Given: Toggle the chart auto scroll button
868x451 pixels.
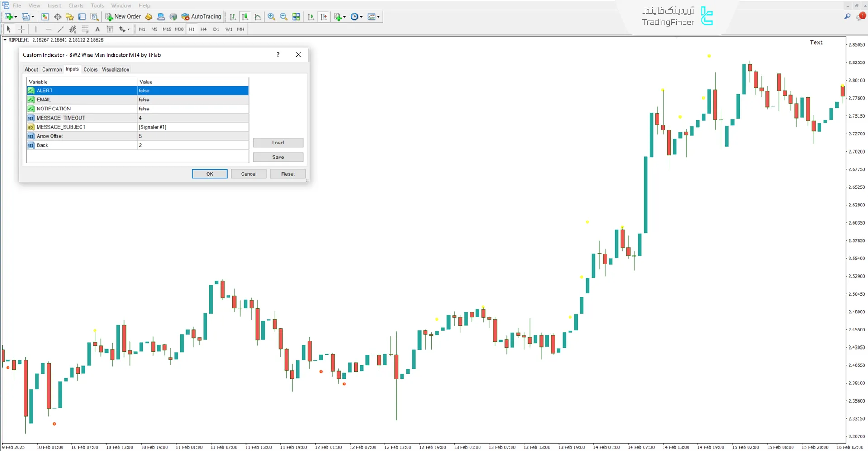Looking at the screenshot, I should click(311, 17).
